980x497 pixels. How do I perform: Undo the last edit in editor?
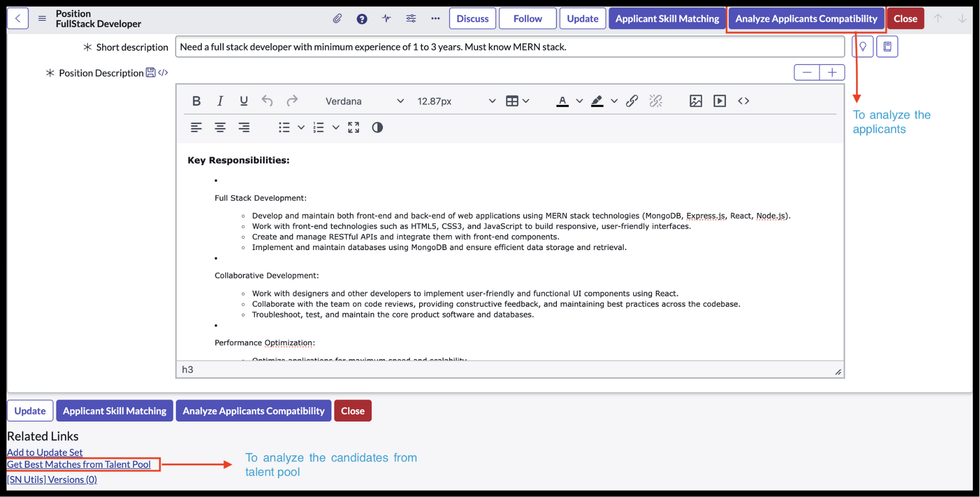[x=267, y=101]
